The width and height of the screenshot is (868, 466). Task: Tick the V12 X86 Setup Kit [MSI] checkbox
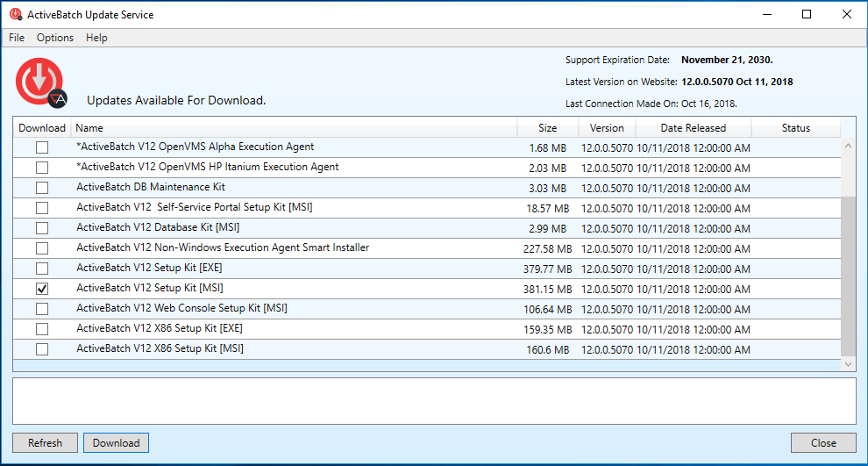tap(42, 349)
